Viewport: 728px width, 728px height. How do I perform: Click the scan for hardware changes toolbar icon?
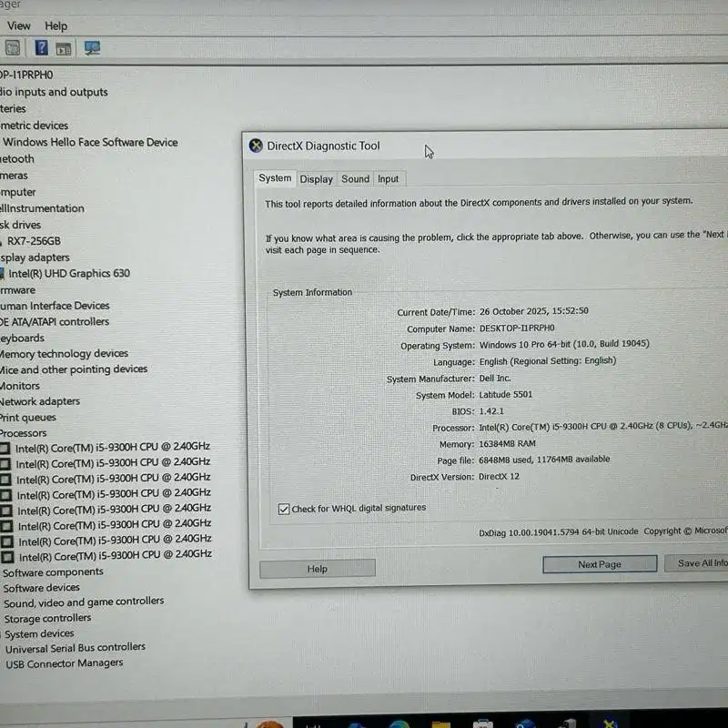pyautogui.click(x=64, y=46)
